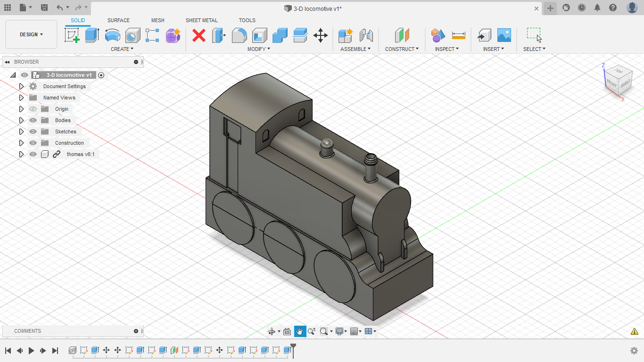The width and height of the screenshot is (644, 362).
Task: Click the Look At navigation icon
Action: pyautogui.click(x=287, y=331)
